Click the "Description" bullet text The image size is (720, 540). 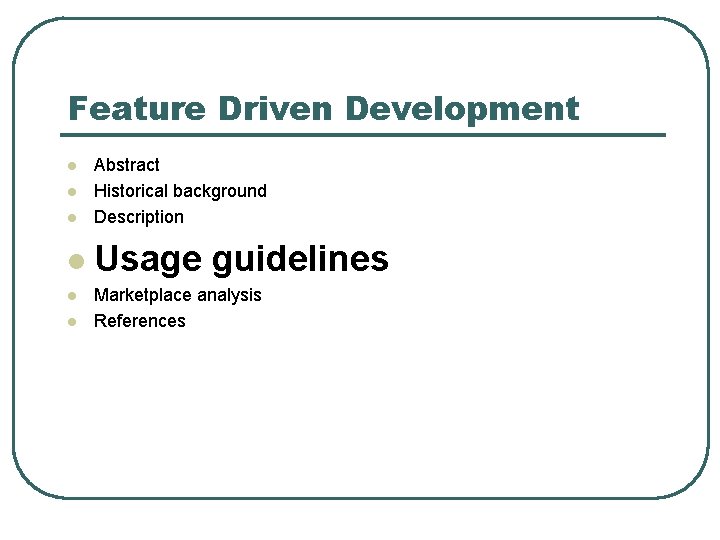point(139,217)
